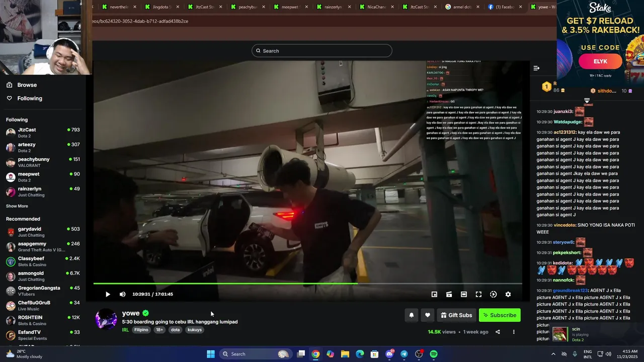
Task: Click Watdapudge username in chat
Action: [568, 122]
